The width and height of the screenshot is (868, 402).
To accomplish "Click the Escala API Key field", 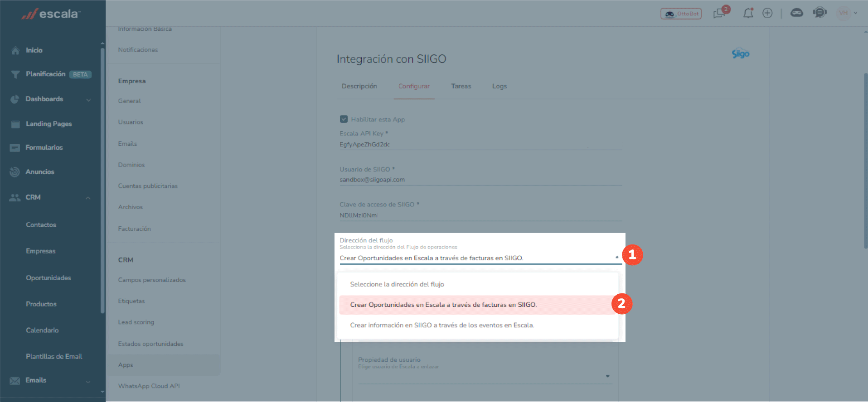I will coord(480,144).
